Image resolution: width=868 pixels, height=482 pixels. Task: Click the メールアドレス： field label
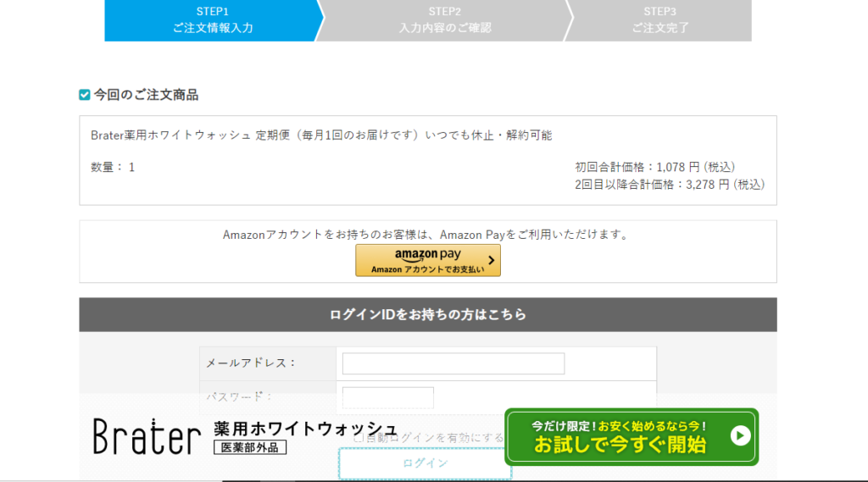[x=251, y=363]
